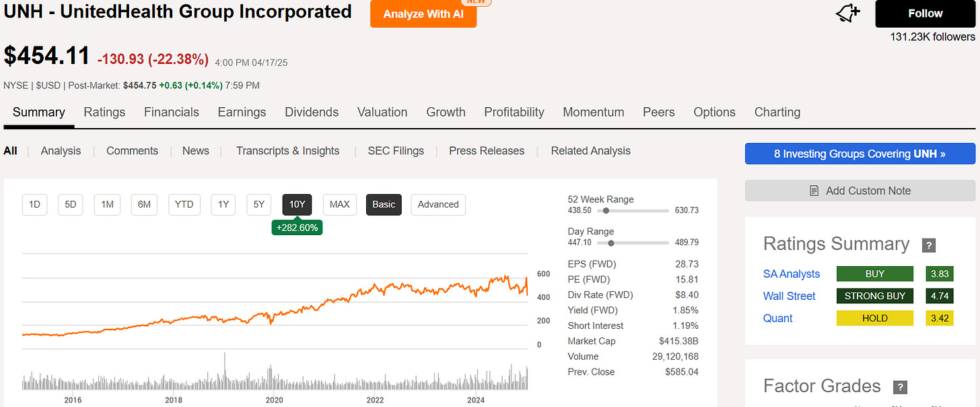Click the $454.11 price
This screenshot has width=980, height=407.
(46, 56)
